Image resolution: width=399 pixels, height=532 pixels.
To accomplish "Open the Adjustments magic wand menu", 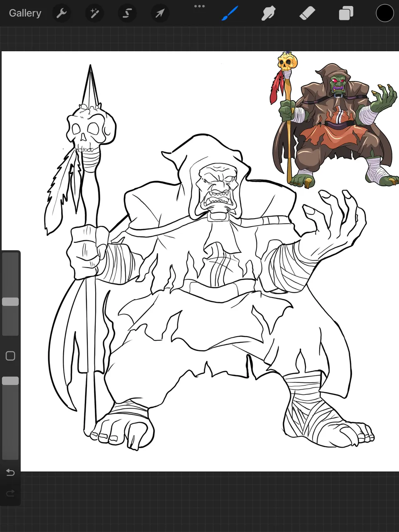I will coord(94,13).
